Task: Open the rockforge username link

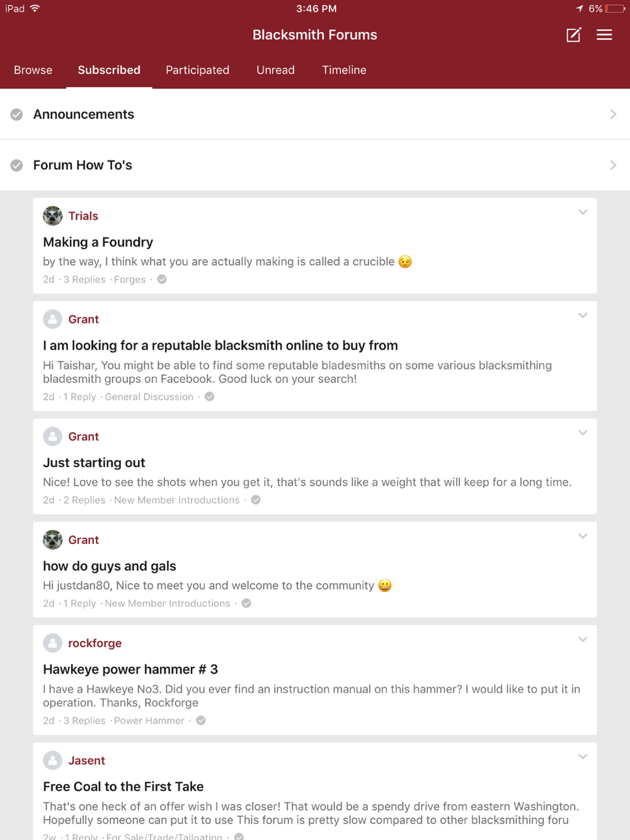Action: tap(95, 643)
